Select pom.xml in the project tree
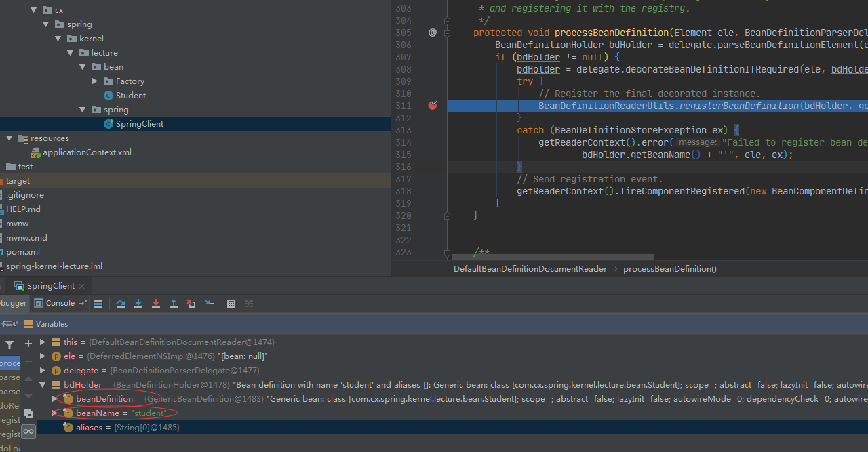This screenshot has width=868, height=452. tap(20, 252)
